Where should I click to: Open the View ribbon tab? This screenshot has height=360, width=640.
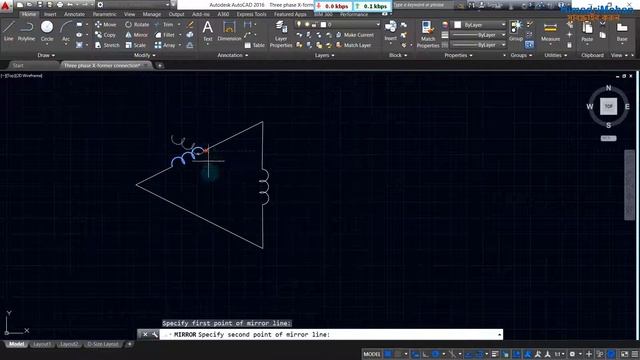[129, 14]
